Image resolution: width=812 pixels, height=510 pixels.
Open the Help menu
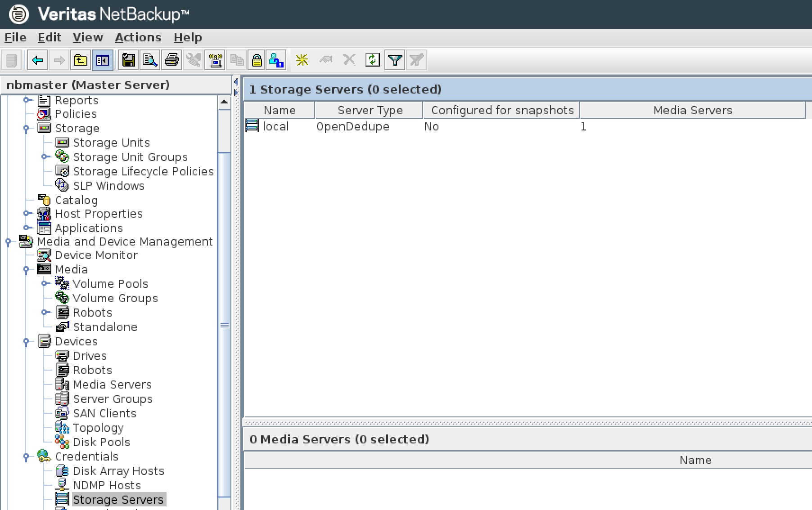(x=188, y=37)
